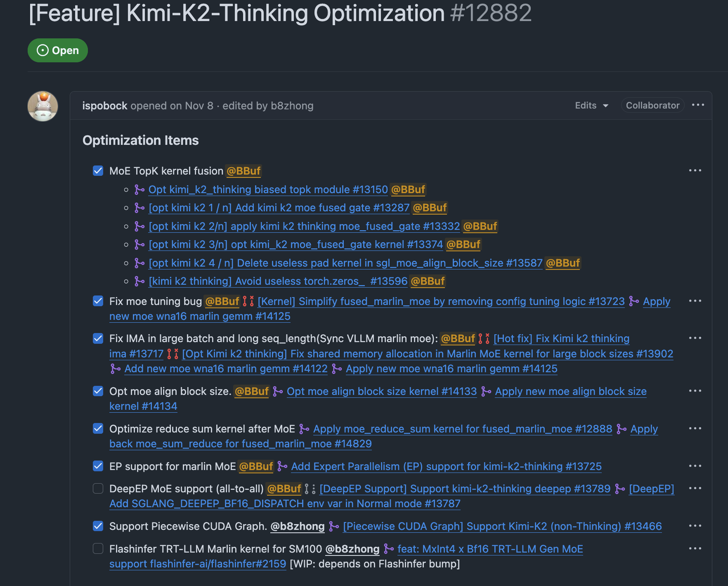Screen dimensions: 728x586
Task: Click the green Open status badge
Action: pos(58,50)
